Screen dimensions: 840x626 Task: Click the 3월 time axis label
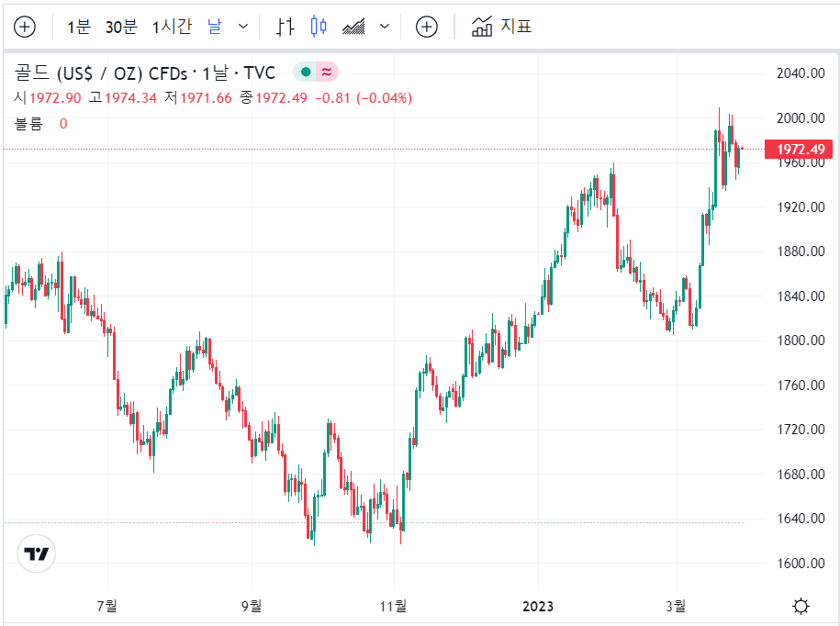[676, 606]
